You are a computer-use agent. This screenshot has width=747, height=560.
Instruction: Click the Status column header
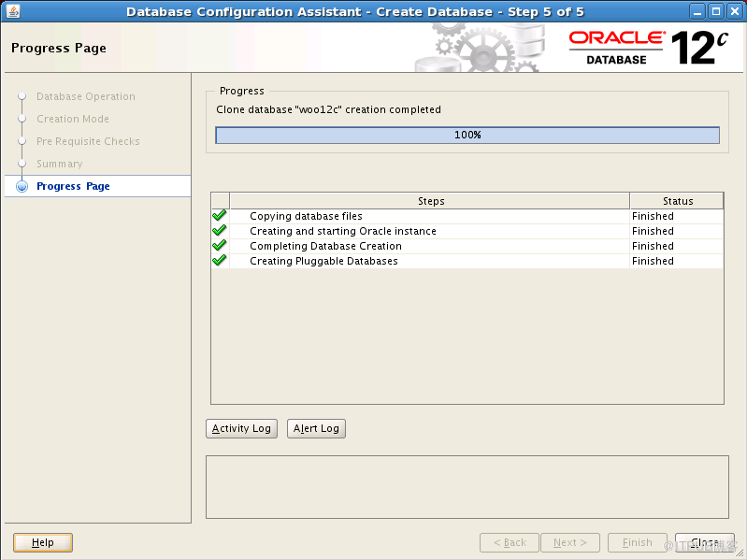(677, 201)
